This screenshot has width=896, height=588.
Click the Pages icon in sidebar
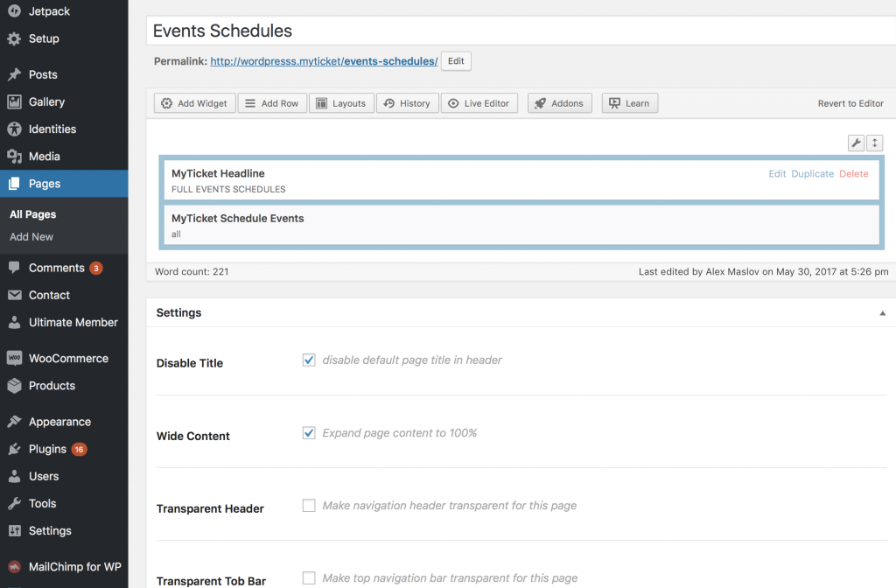point(14,184)
